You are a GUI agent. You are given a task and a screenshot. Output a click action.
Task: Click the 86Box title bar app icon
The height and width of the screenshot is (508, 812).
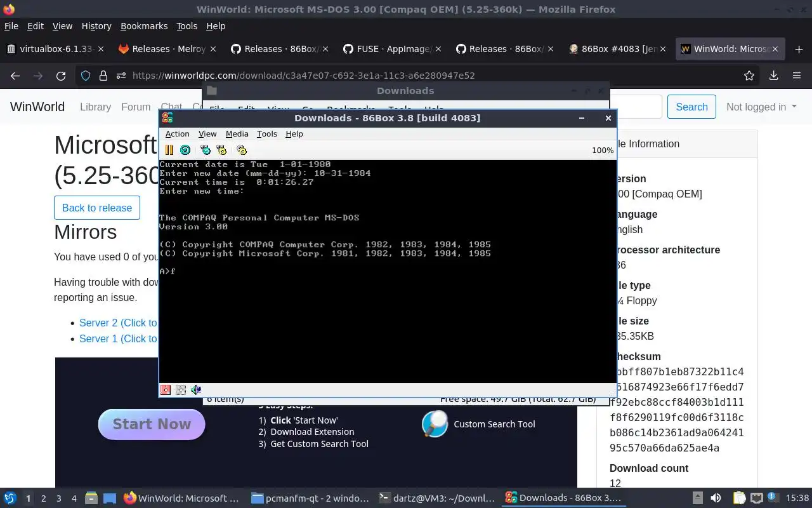click(x=167, y=117)
